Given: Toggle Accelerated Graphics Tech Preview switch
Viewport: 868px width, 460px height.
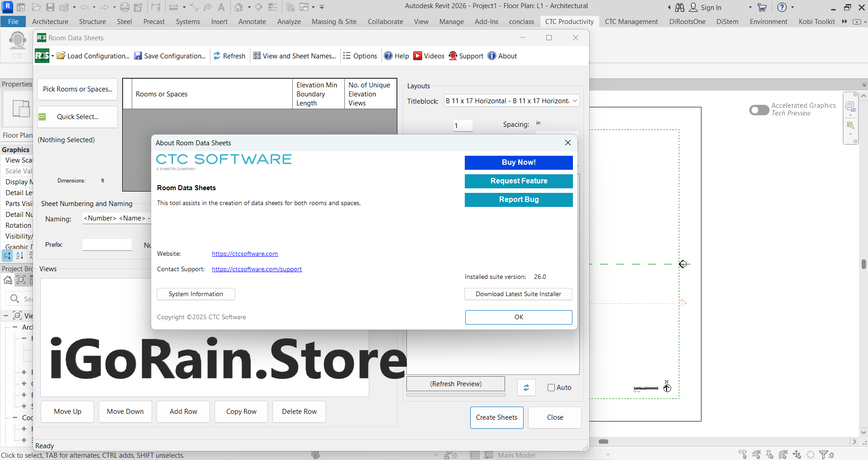Looking at the screenshot, I should [759, 110].
